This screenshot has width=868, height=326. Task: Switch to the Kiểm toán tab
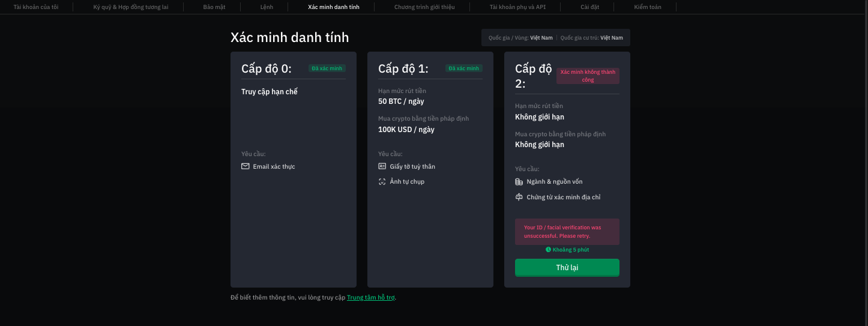click(648, 7)
